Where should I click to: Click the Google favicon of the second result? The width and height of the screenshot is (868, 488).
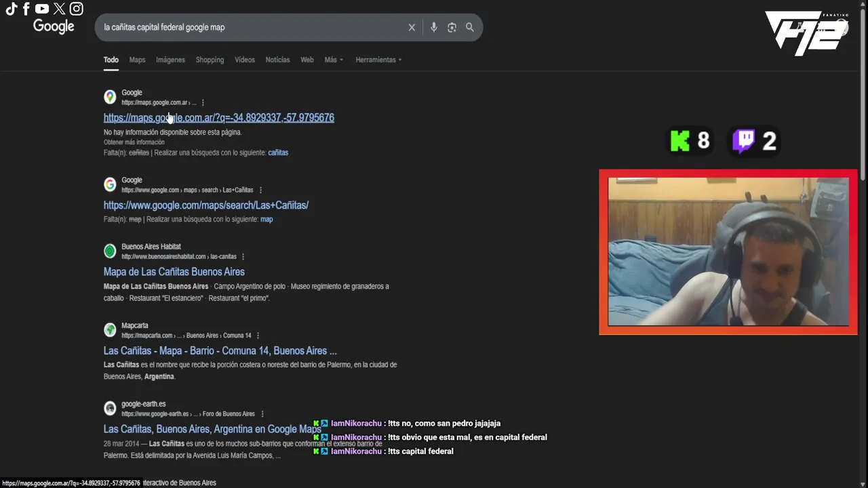click(110, 184)
